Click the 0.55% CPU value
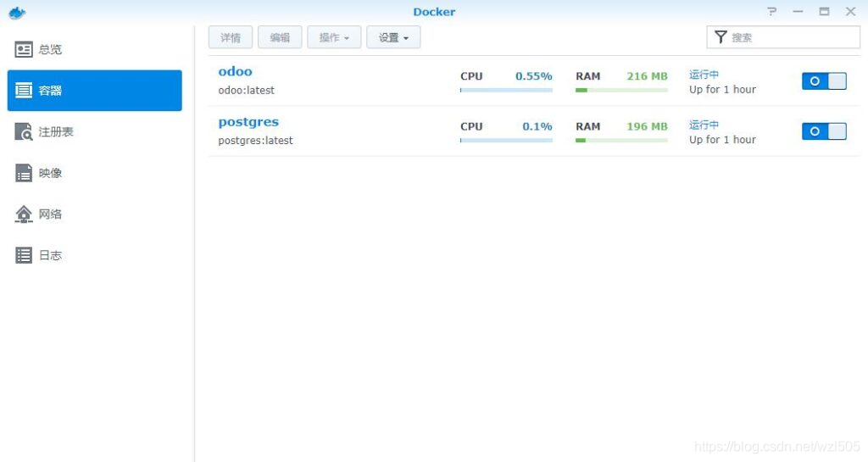The width and height of the screenshot is (868, 462). (x=534, y=76)
